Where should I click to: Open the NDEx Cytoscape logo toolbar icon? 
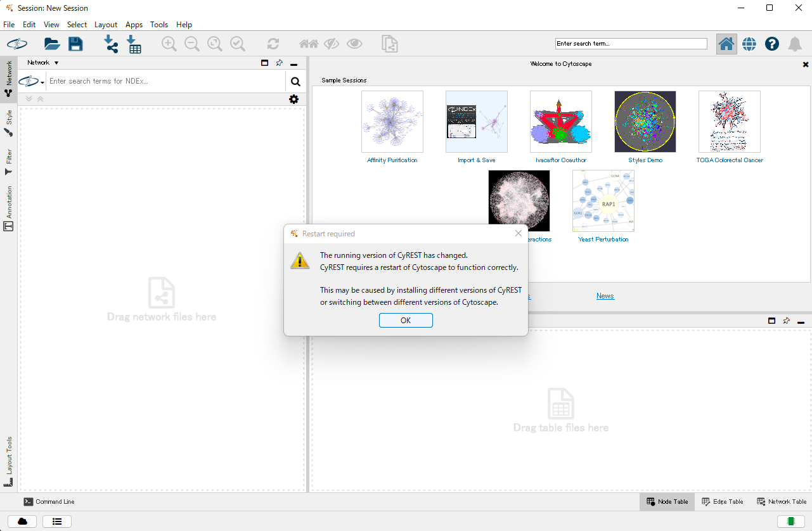(x=16, y=44)
